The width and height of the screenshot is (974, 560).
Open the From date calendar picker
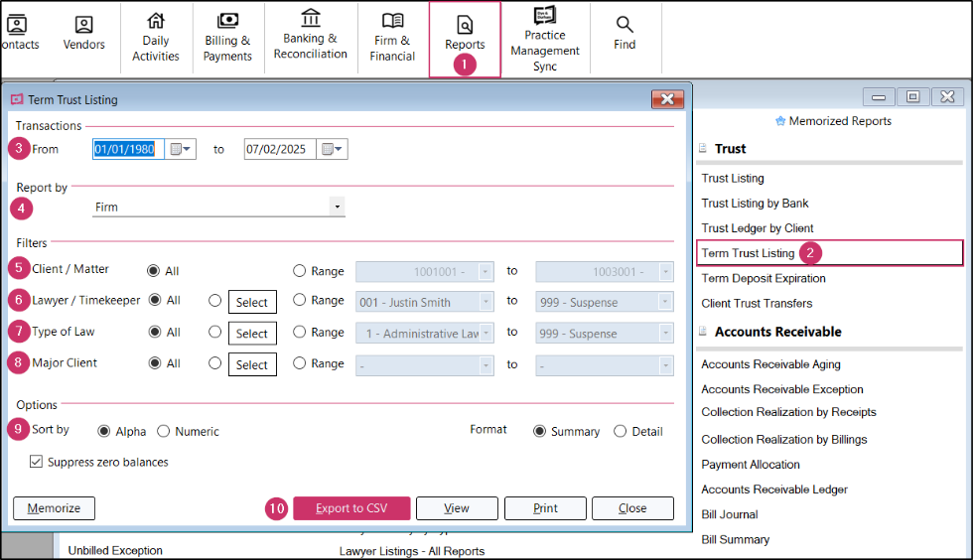pyautogui.click(x=180, y=149)
